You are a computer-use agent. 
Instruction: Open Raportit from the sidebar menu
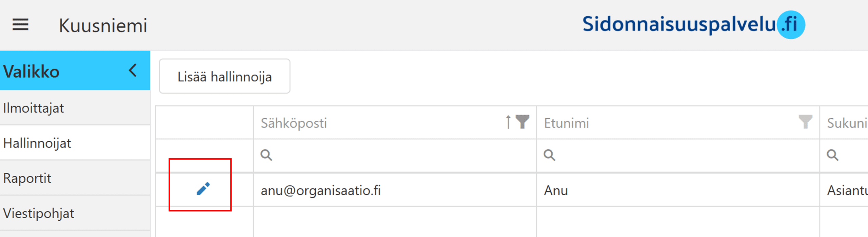coord(27,178)
